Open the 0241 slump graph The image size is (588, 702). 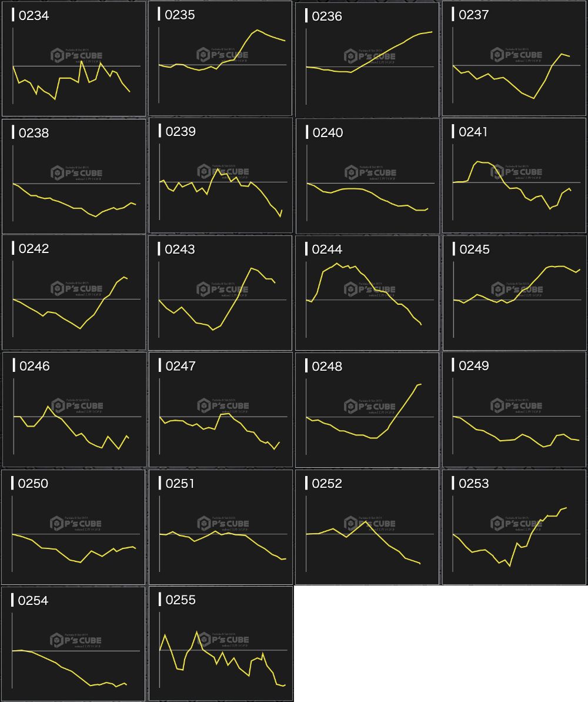coord(514,175)
